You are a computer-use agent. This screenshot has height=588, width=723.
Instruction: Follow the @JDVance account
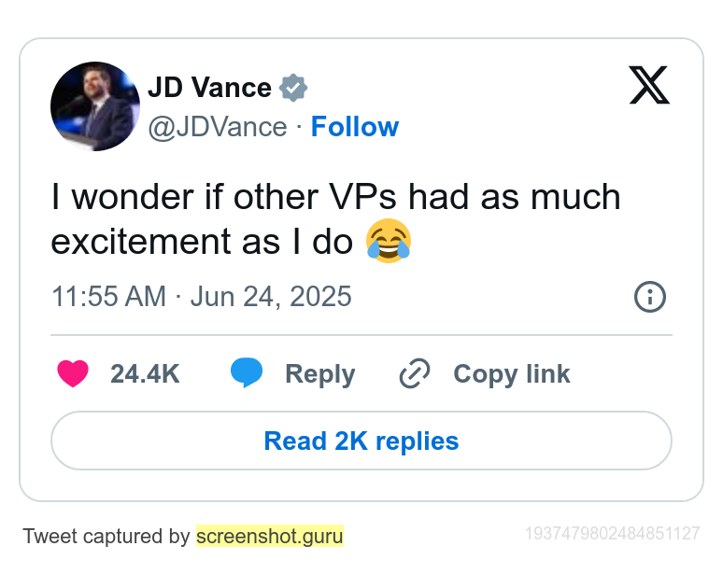(x=355, y=126)
